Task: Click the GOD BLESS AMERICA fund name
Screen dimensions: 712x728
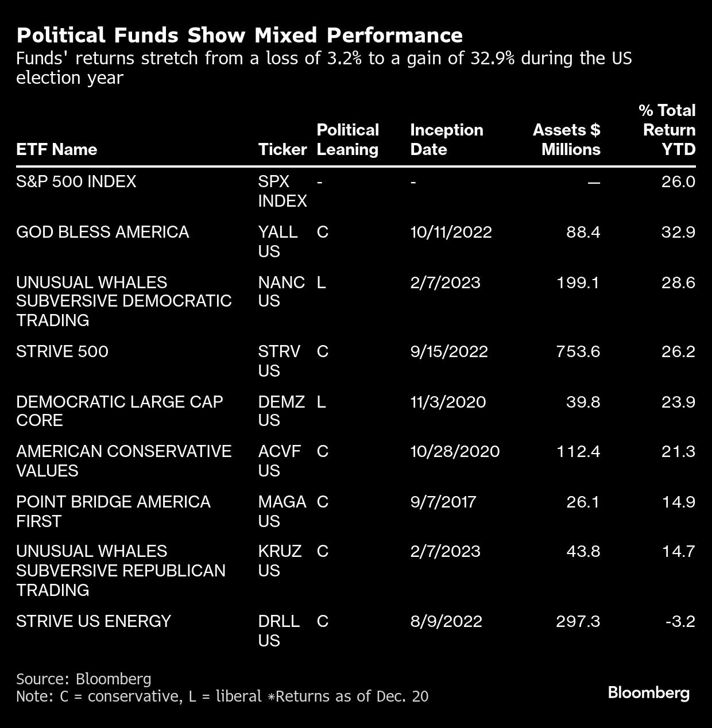Action: click(103, 232)
